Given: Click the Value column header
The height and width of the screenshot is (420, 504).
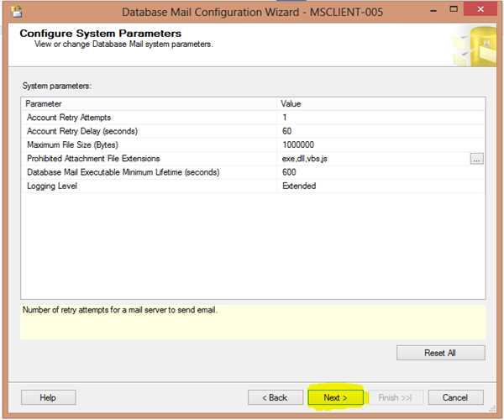Looking at the screenshot, I should pyautogui.click(x=381, y=103).
